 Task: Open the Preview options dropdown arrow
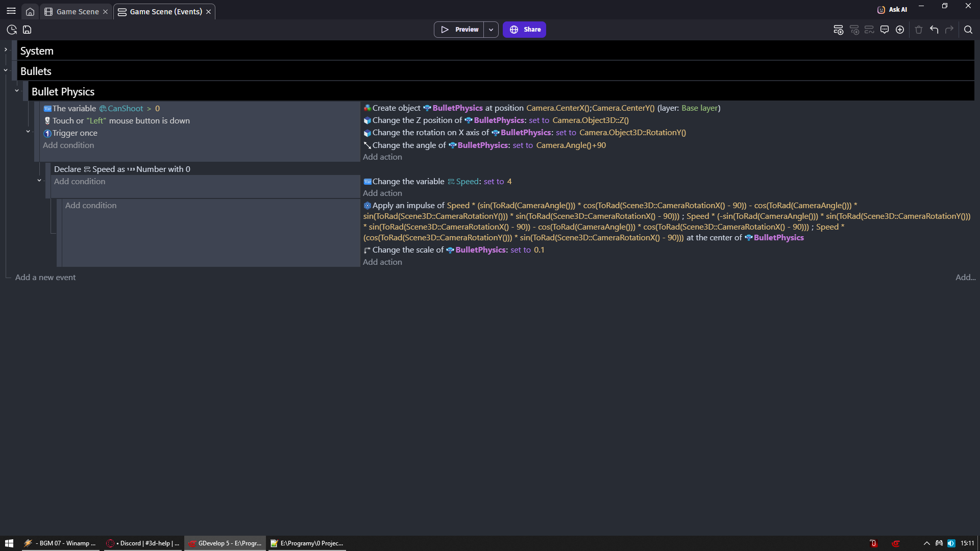pyautogui.click(x=491, y=30)
